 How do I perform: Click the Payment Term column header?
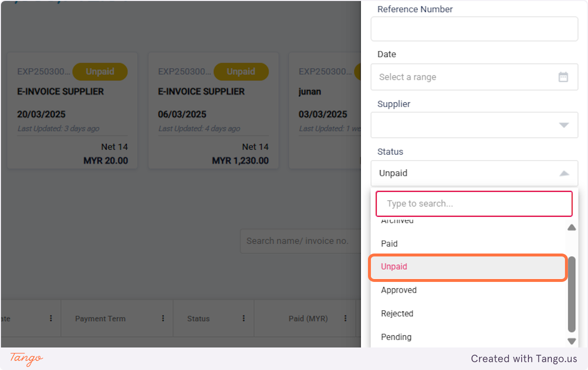point(117,318)
